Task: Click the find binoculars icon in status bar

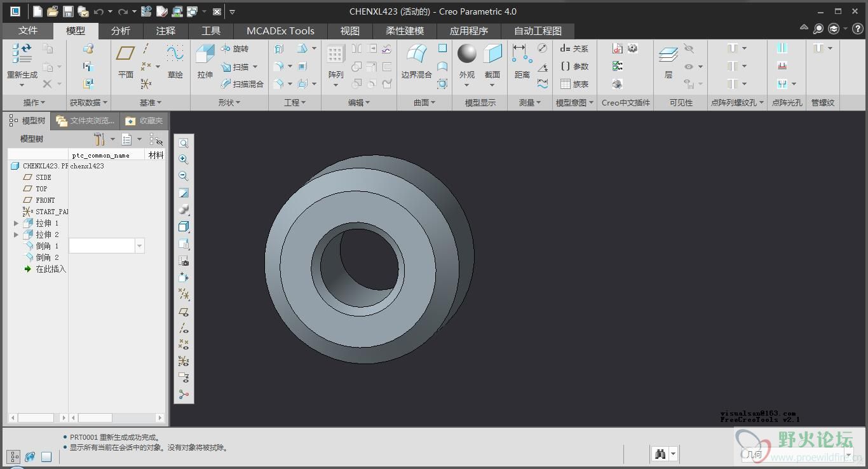Action: tap(661, 454)
